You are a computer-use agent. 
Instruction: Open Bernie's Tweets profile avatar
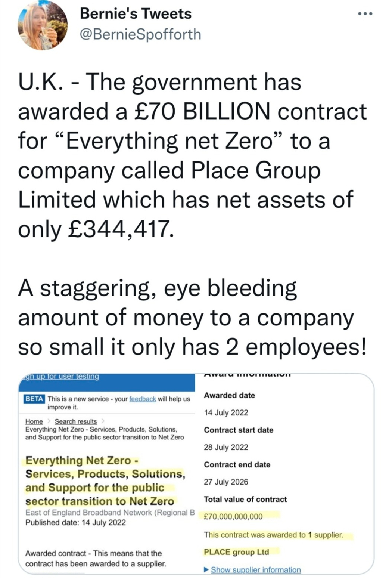pyautogui.click(x=43, y=25)
